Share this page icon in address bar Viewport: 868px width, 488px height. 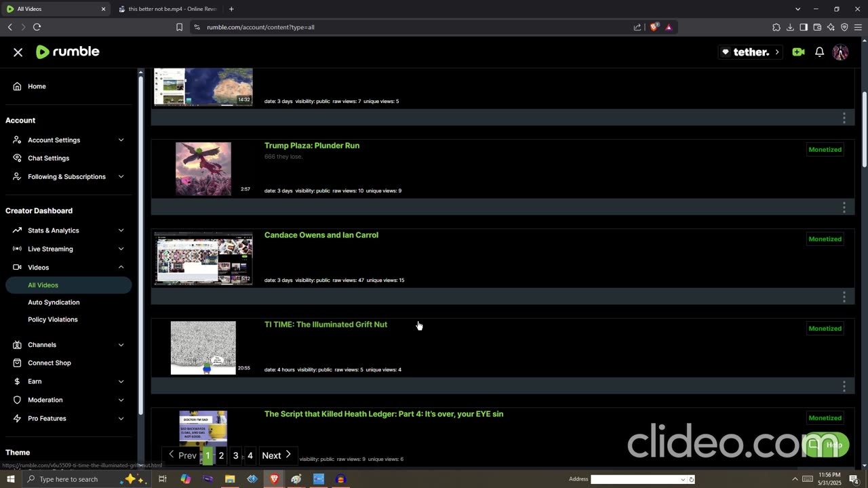pos(637,27)
